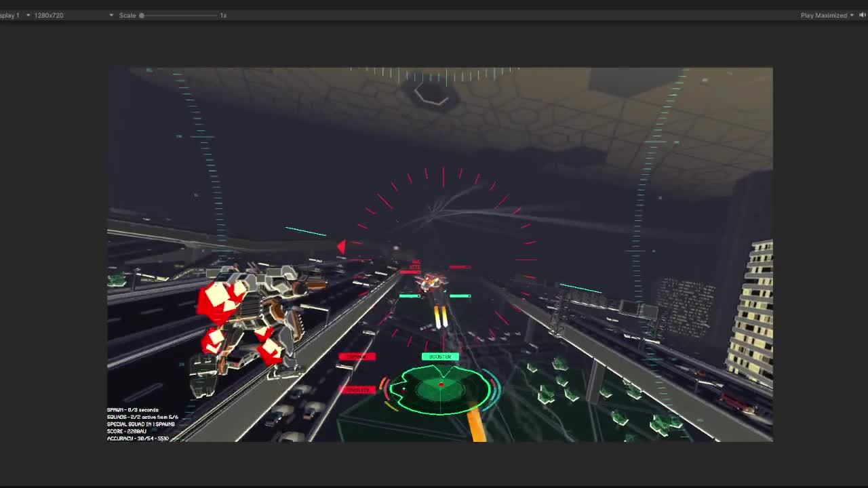Click the SPAWN timer debug text

coord(132,410)
